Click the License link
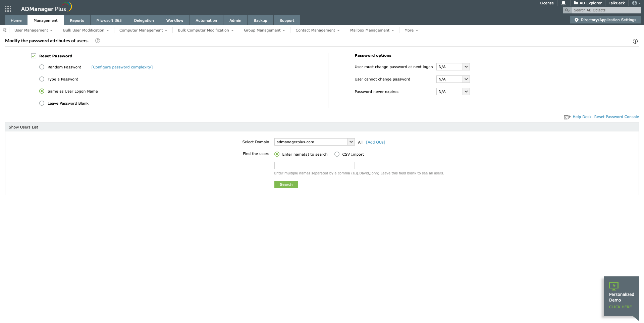The height and width of the screenshot is (323, 644). pos(547,3)
